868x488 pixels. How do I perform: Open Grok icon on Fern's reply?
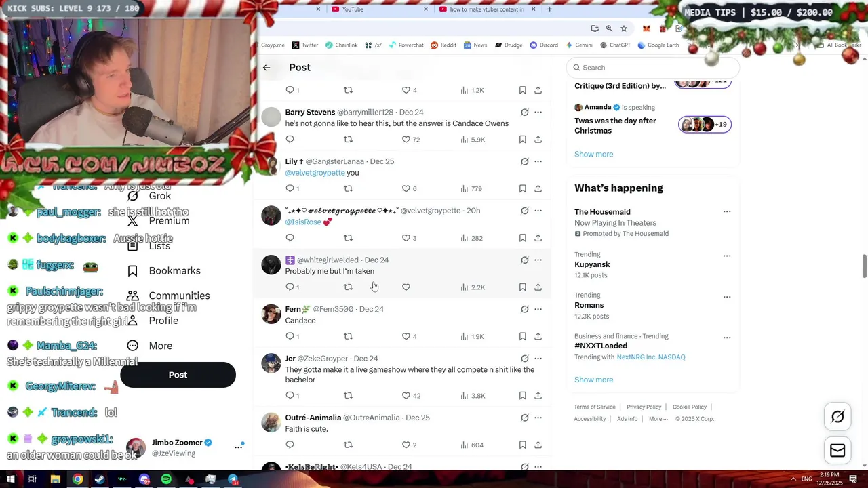524,309
